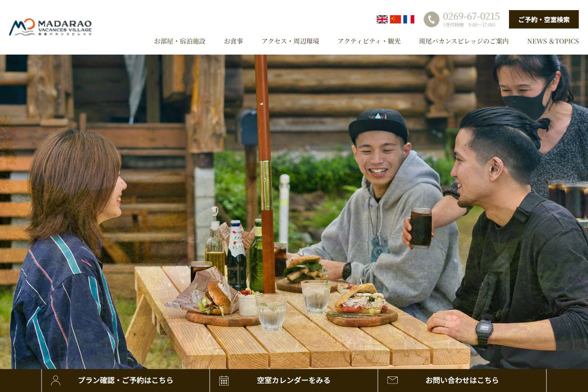588x392 pixels.
Task: Click the hero picnic table photo
Action: 294,212
